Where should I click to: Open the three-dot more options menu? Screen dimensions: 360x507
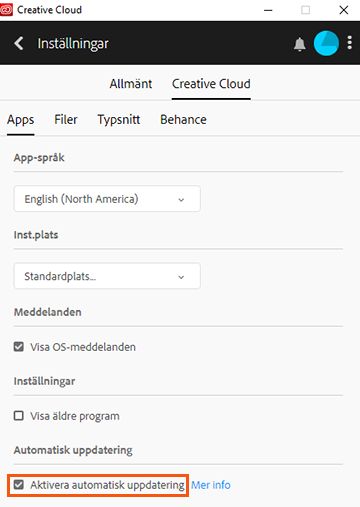[349, 43]
